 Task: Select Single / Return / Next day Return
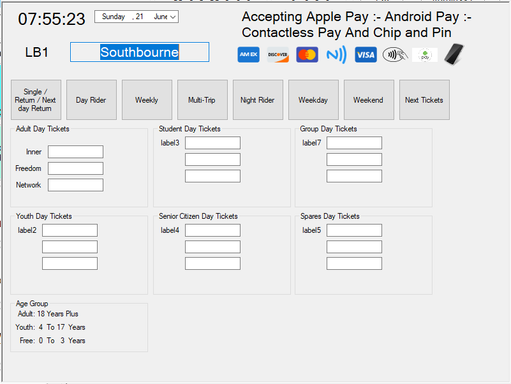tap(36, 100)
